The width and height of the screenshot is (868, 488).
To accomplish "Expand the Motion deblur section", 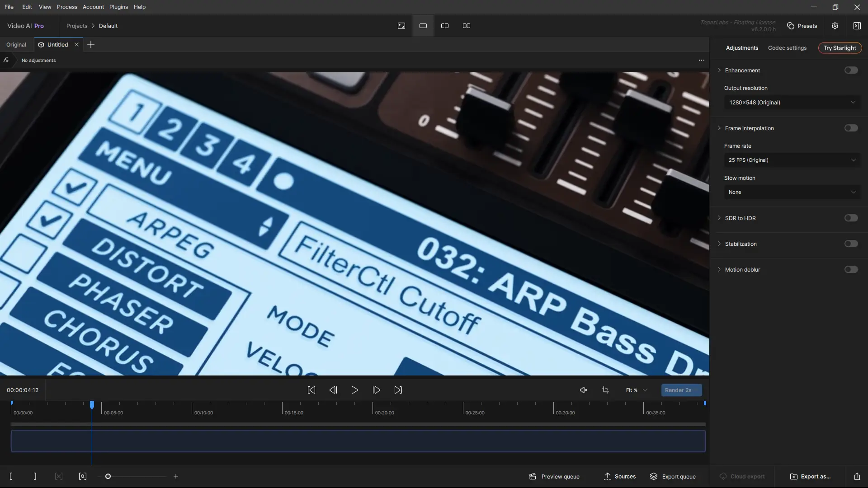I will (719, 270).
